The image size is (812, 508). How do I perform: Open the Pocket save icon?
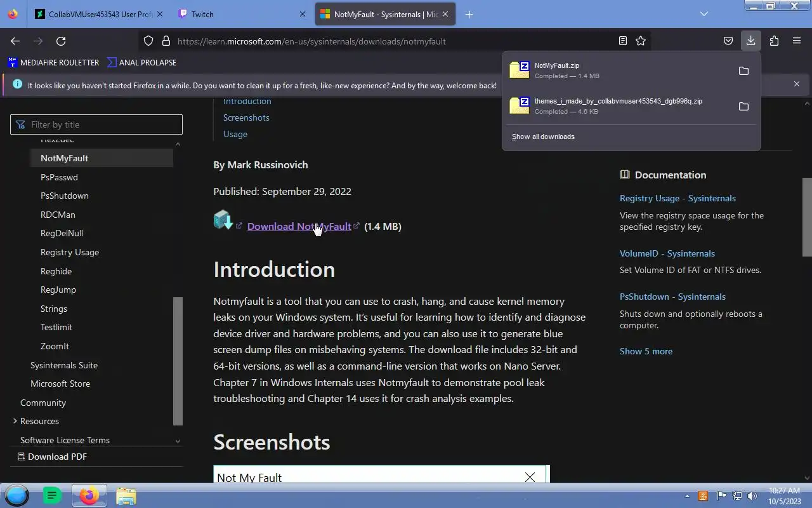pos(728,41)
